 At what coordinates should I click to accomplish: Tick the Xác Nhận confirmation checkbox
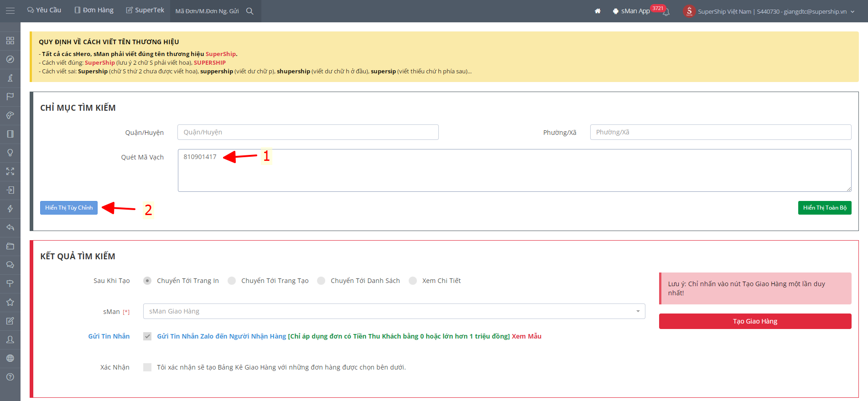pos(147,367)
